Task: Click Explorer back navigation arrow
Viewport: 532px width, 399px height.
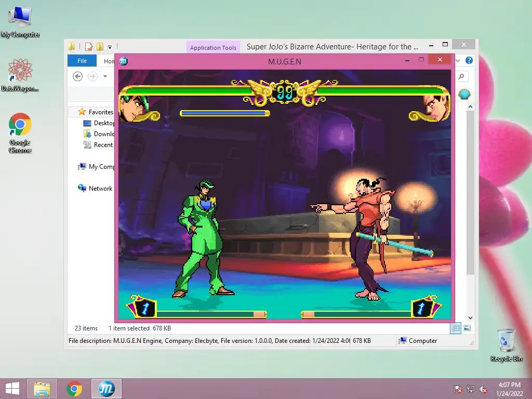Action: pyautogui.click(x=78, y=76)
